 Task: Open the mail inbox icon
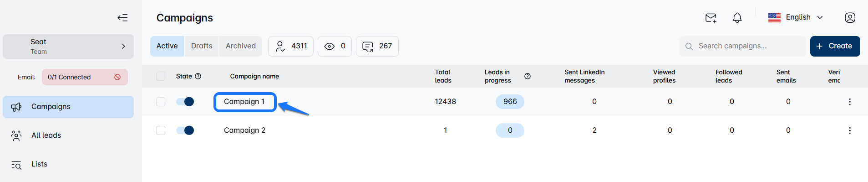coord(711,18)
